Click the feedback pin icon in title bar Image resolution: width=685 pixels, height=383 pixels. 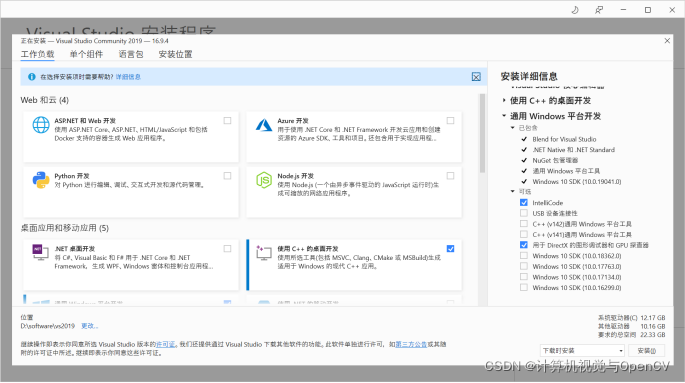tap(599, 10)
